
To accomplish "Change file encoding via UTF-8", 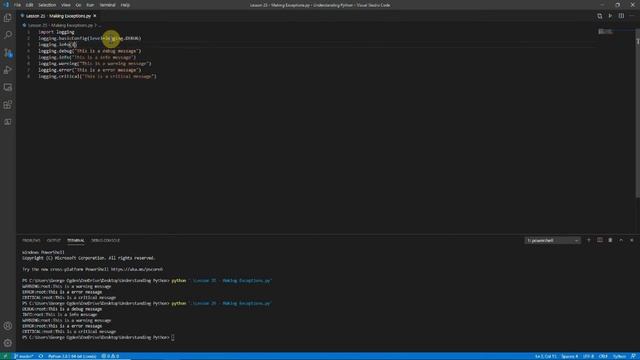I will (x=588, y=356).
